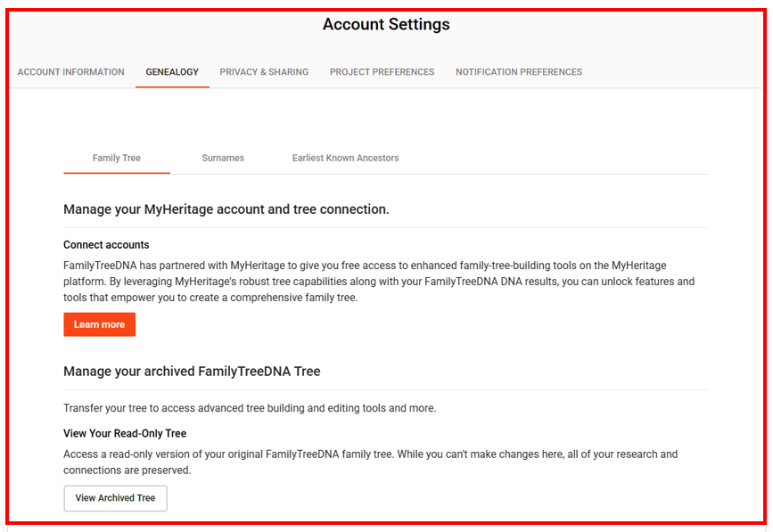This screenshot has width=773, height=532.
Task: Switch to Privacy & Sharing tab
Action: pos(264,72)
